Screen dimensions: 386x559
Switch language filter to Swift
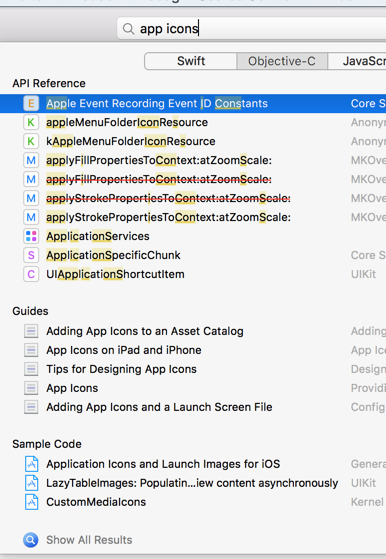(x=191, y=61)
